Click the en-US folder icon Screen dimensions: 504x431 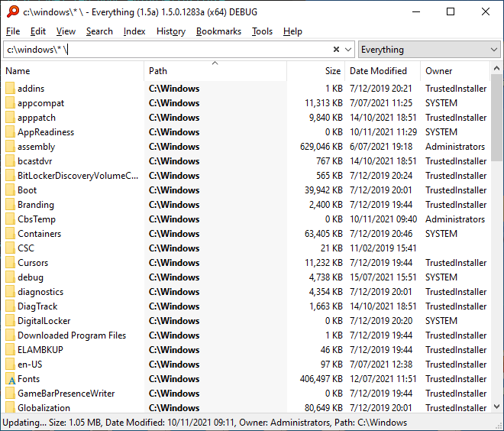[x=10, y=364]
